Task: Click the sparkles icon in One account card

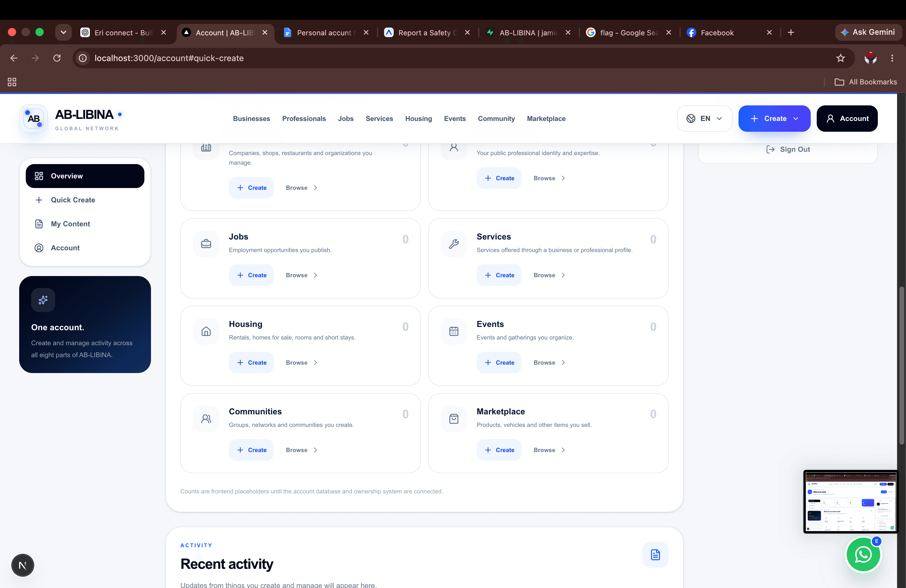Action: tap(43, 300)
